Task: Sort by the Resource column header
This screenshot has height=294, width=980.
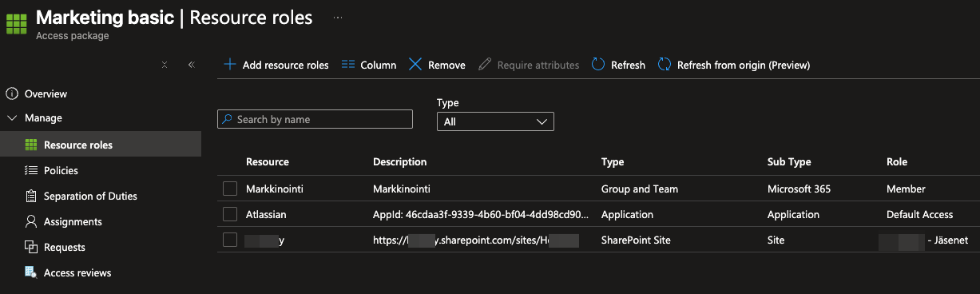Action: (268, 161)
